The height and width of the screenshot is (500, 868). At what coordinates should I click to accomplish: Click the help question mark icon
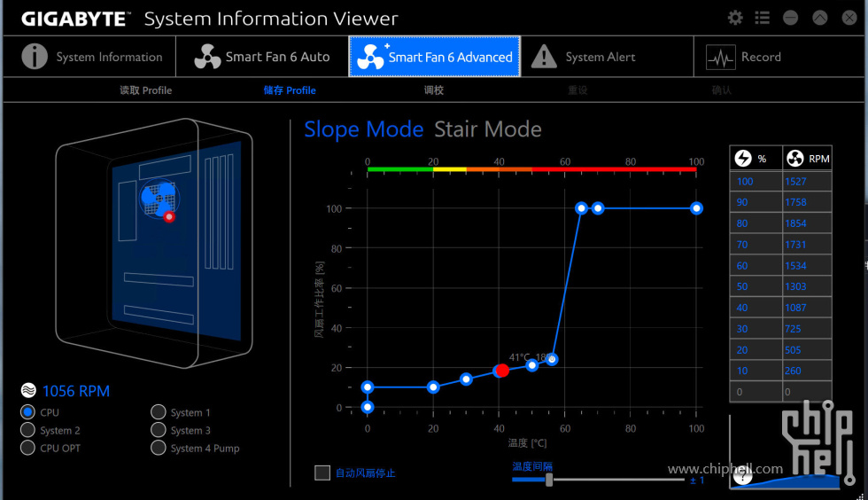click(x=742, y=475)
